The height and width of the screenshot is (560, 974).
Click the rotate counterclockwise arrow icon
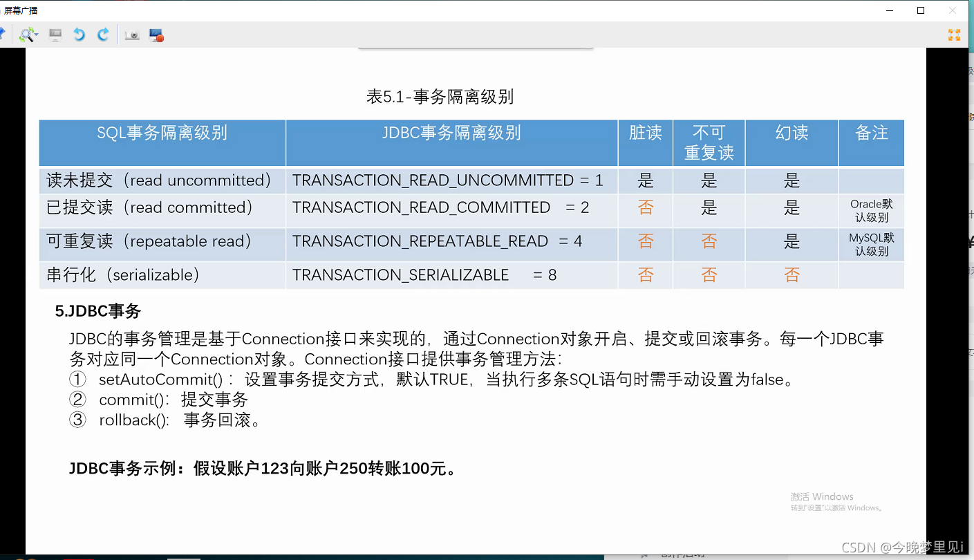point(79,35)
